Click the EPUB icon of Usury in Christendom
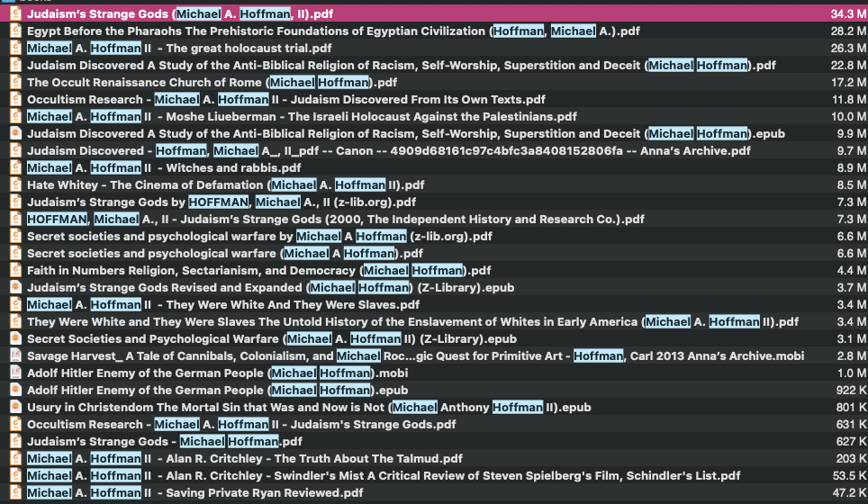Image resolution: width=868 pixels, height=504 pixels. [x=16, y=407]
